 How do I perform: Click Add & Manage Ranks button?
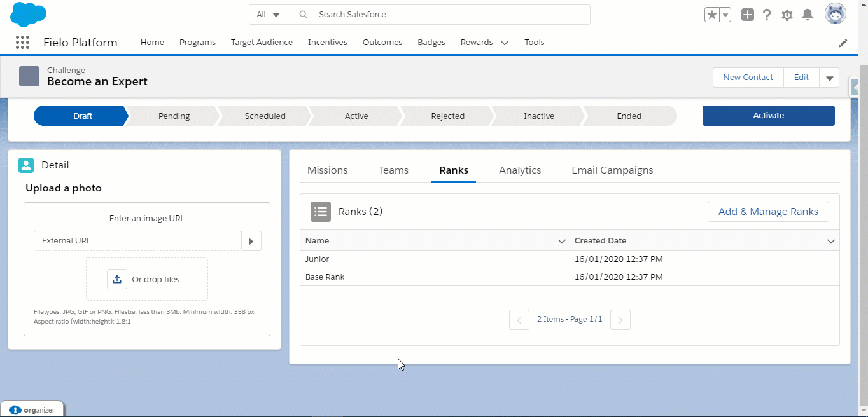768,212
